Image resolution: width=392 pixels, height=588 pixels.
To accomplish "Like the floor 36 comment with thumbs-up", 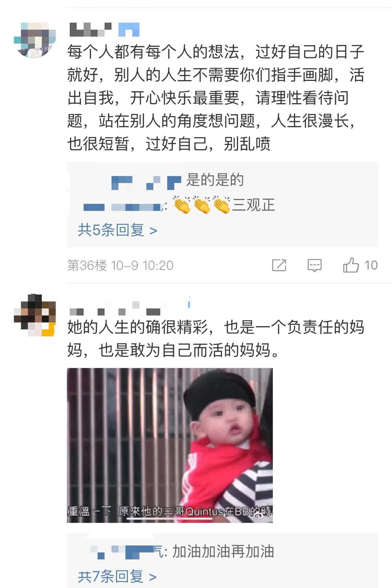I will pos(351,265).
